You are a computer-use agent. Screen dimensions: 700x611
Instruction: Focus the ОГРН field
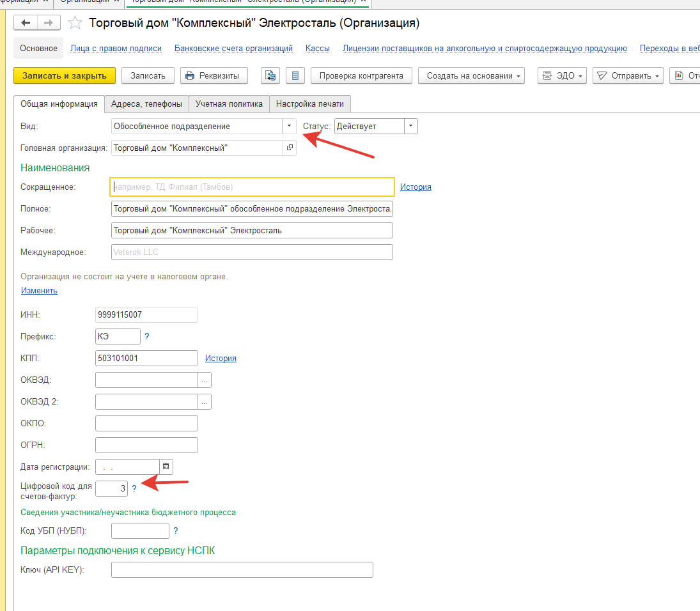tap(146, 445)
